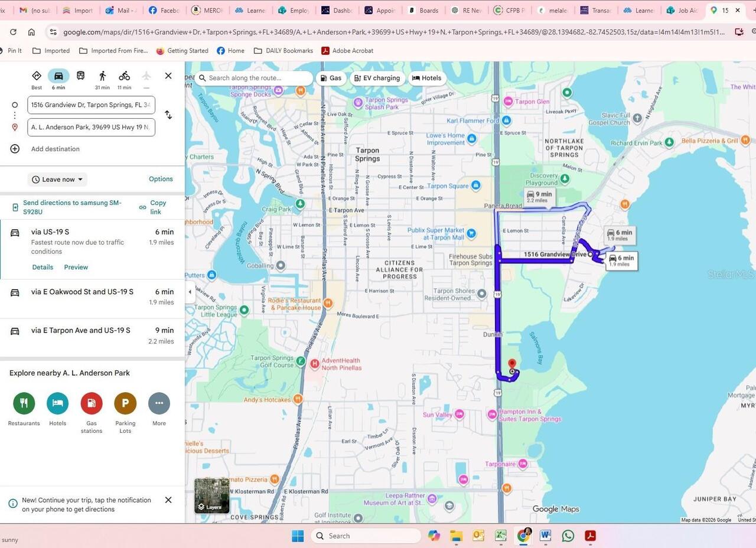The image size is (756, 548).
Task: Click the Parking Lots explore icon
Action: (125, 404)
